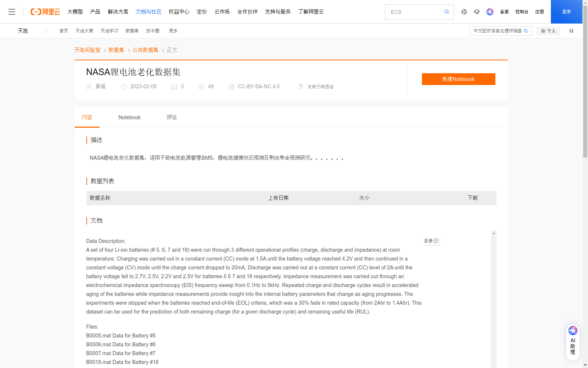Screen dimensions: 588x368
Task: Click the purple AI star icon in the top bar
Action: pyautogui.click(x=490, y=12)
